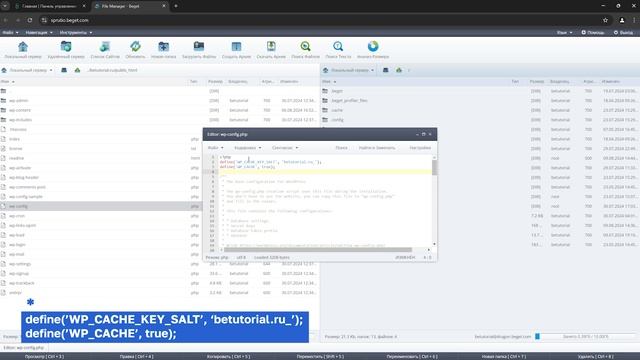
Task: Click Копировать [Ctrl+5] in bottom bar
Action: 228,356
